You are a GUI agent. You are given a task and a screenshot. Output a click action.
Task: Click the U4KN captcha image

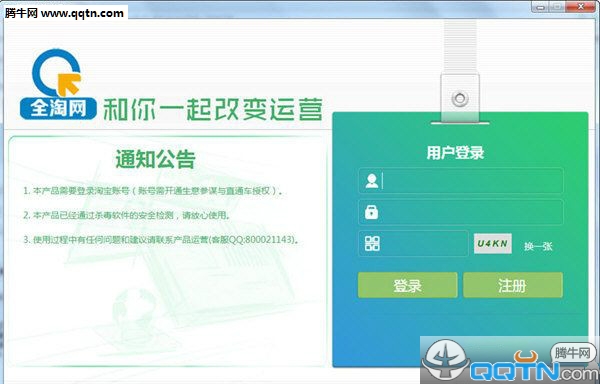point(493,243)
